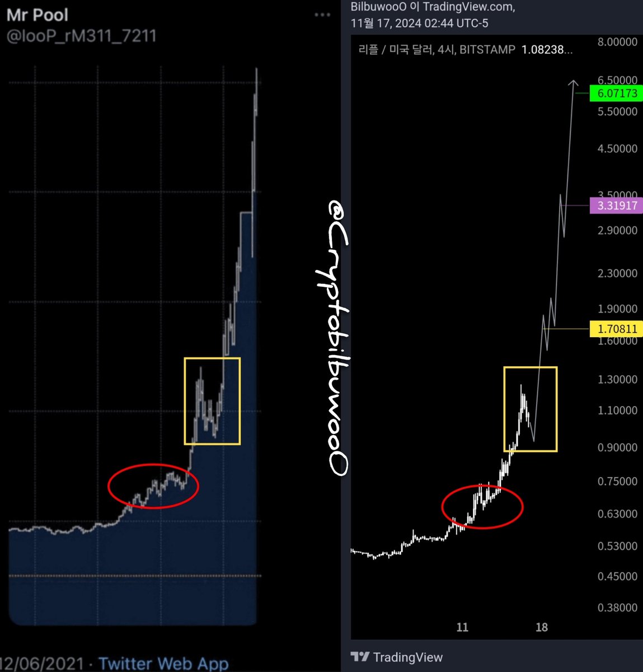
Task: Click the date label 18 on time axis
Action: coord(541,627)
